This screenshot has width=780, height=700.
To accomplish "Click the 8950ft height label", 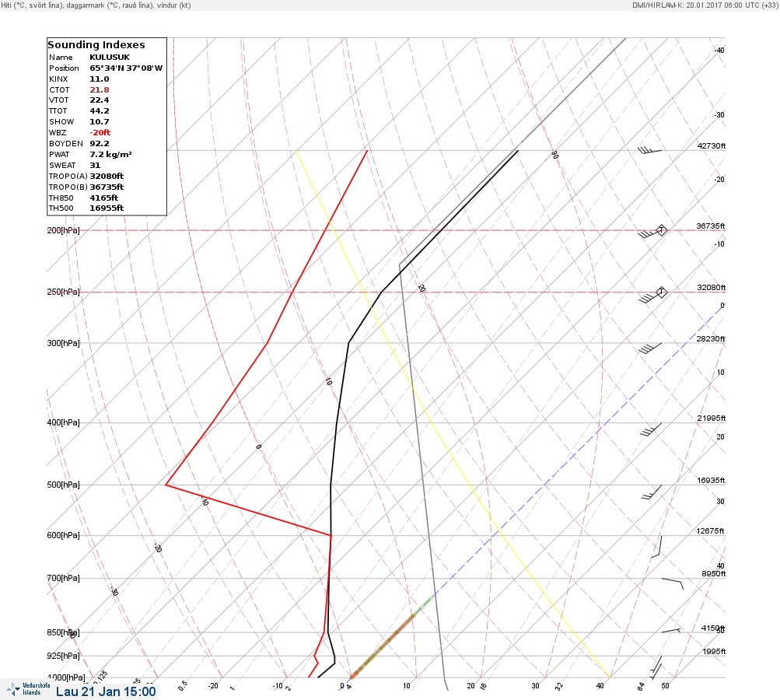I will click(713, 574).
